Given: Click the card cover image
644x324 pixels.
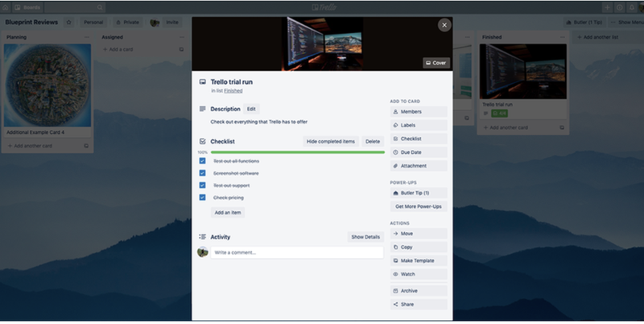Looking at the screenshot, I should [x=322, y=44].
